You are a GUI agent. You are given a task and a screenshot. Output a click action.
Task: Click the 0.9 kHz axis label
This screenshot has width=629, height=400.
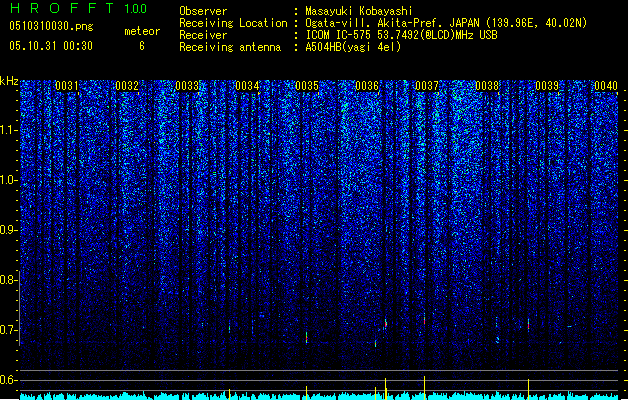(x=8, y=230)
